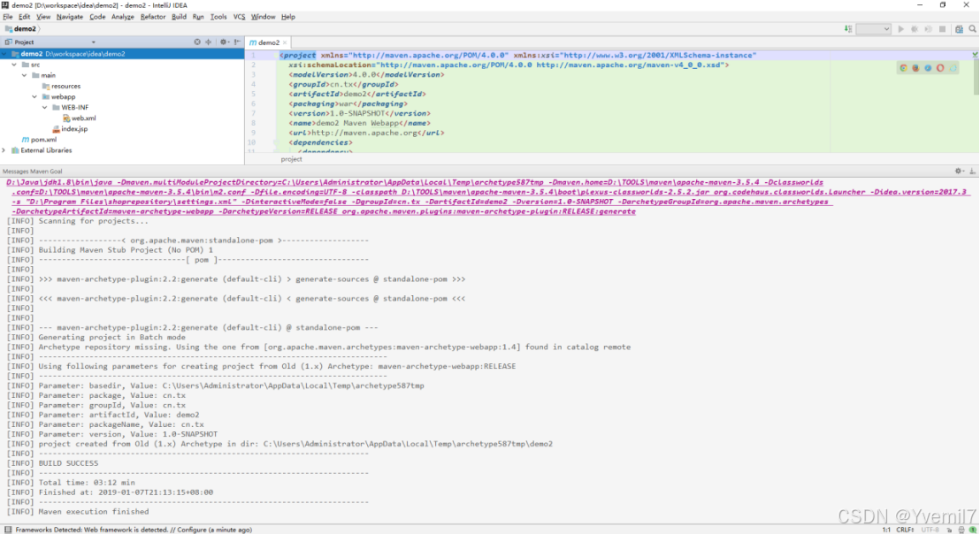Click Frameworks Detected status bar message

[134, 530]
